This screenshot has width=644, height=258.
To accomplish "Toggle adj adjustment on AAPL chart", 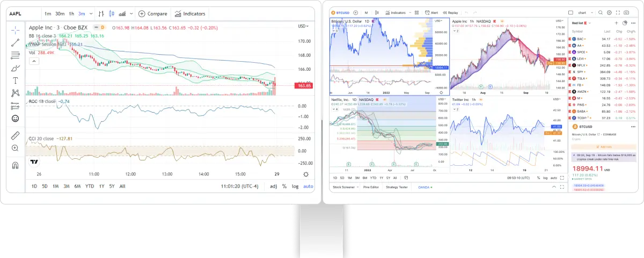I will click(273, 186).
